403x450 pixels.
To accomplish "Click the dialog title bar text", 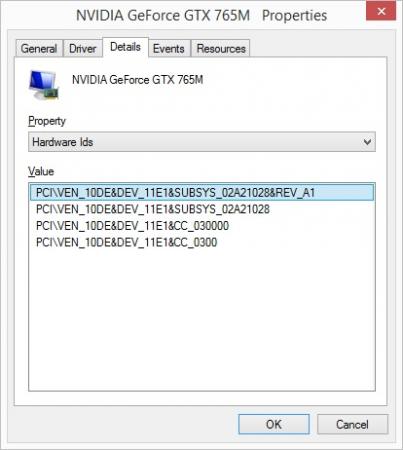I will coord(201,16).
